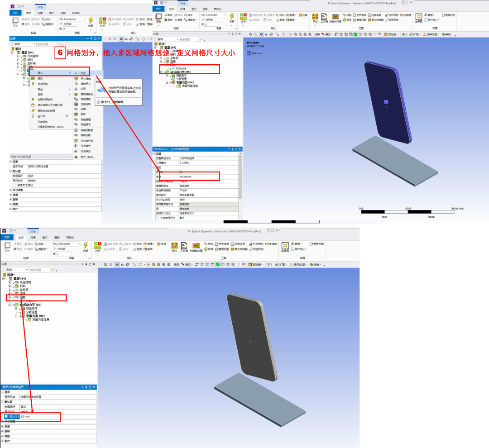Click Solve lightning icon in context-menu window
This screenshot has width=489, height=448.
point(91,20)
